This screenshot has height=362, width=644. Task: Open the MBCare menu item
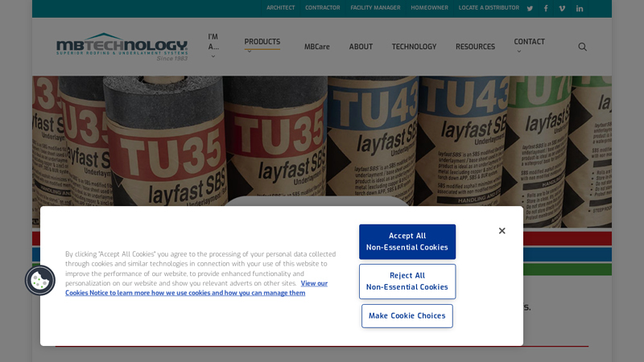coord(316,47)
